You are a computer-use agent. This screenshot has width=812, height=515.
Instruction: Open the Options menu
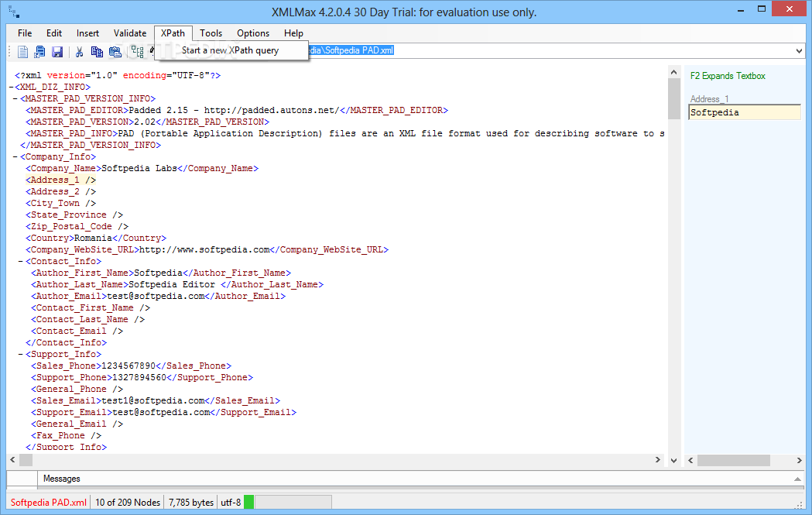253,33
